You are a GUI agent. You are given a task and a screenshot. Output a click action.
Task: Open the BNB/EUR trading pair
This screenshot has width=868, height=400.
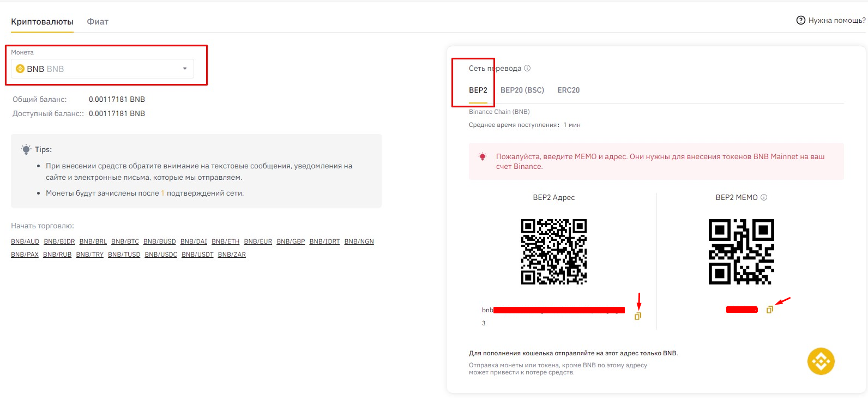tap(258, 241)
